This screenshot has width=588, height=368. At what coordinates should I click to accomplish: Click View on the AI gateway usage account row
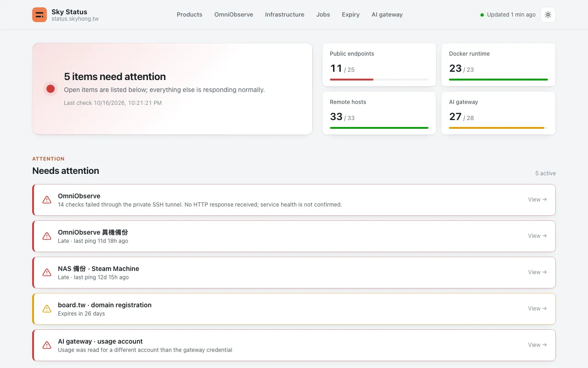[537, 345]
